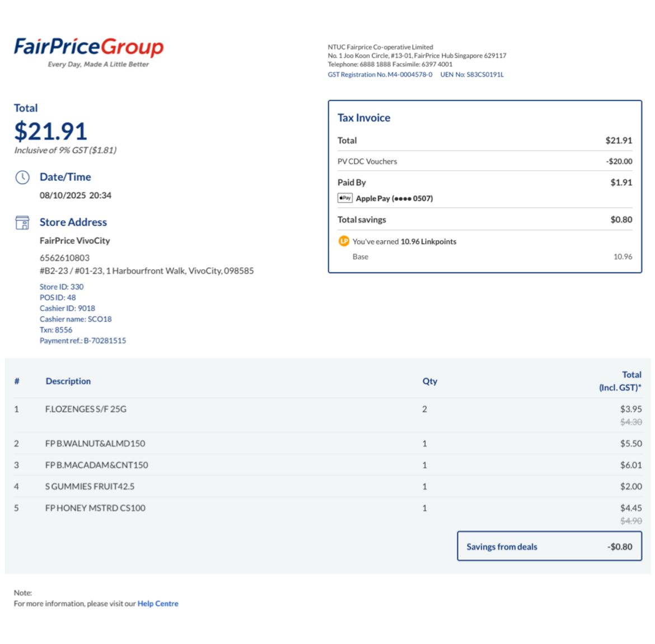Click the store icon beside Store Address
The image size is (655, 644).
click(x=22, y=222)
